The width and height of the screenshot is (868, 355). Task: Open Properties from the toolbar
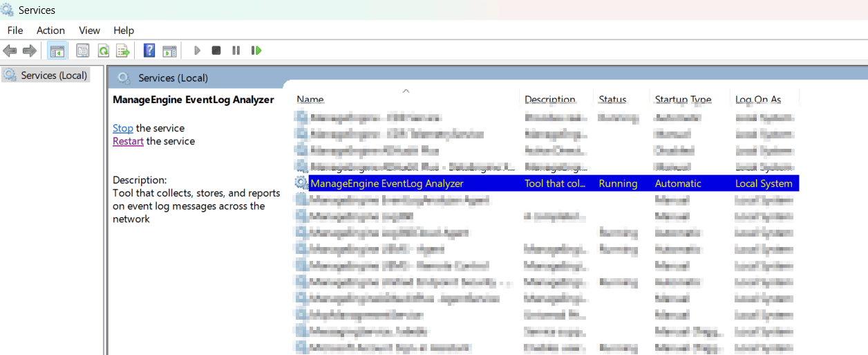pyautogui.click(x=83, y=51)
